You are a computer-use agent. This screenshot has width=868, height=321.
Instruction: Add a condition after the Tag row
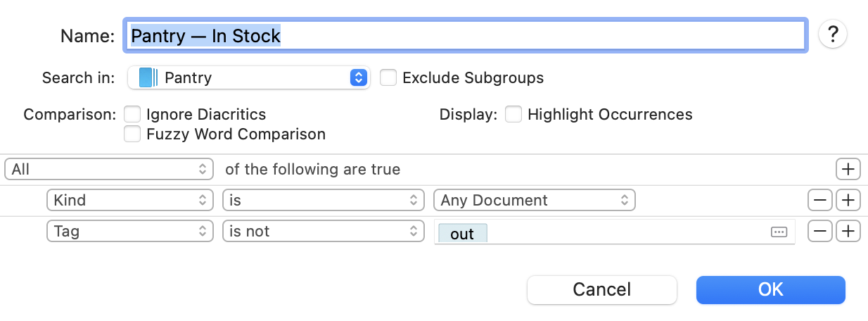pos(848,231)
